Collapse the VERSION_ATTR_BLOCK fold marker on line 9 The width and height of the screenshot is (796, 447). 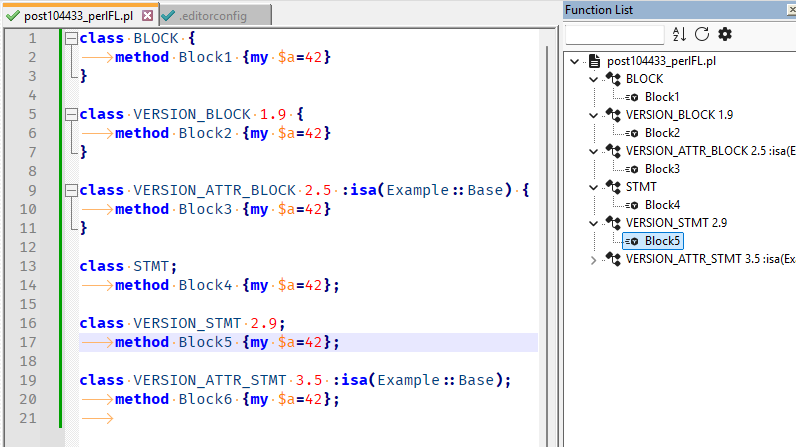tap(70, 191)
